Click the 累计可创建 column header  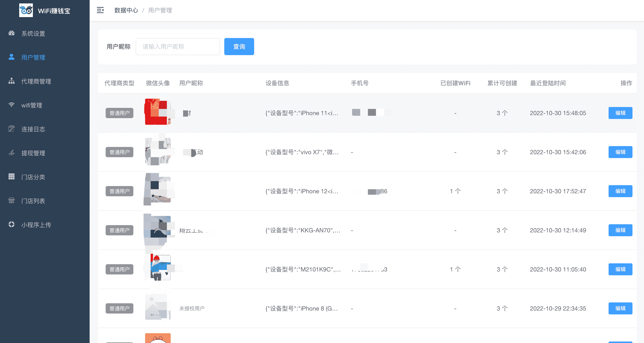502,83
